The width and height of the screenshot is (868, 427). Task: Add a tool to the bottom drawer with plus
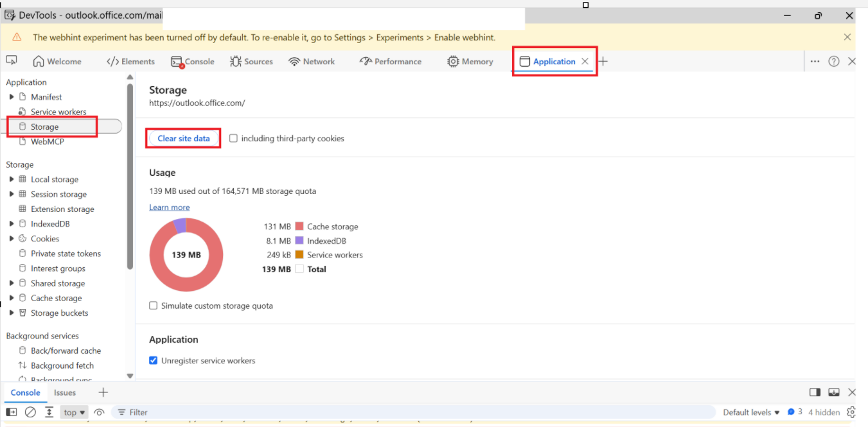[x=103, y=392]
